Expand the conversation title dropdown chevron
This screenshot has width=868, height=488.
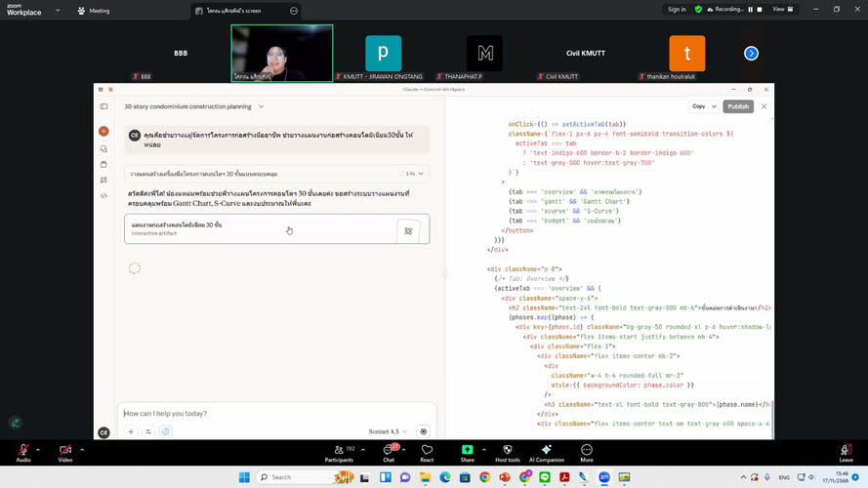pos(261,106)
